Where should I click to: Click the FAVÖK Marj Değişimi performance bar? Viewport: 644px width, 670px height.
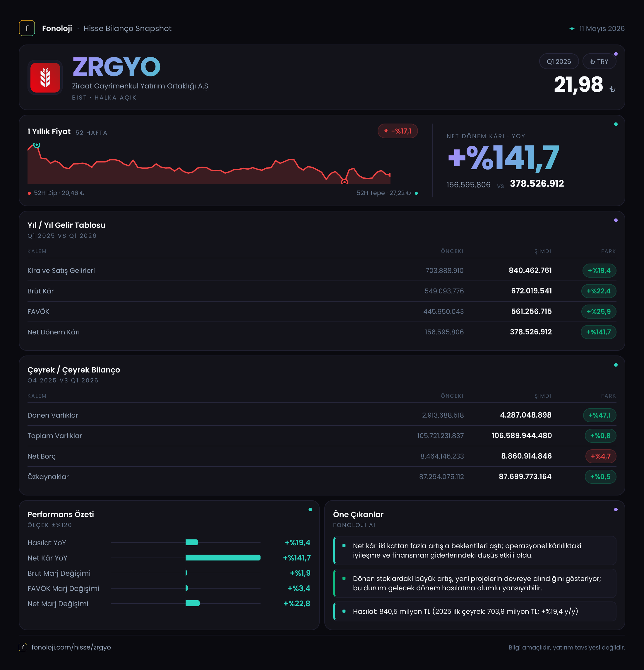(x=187, y=588)
